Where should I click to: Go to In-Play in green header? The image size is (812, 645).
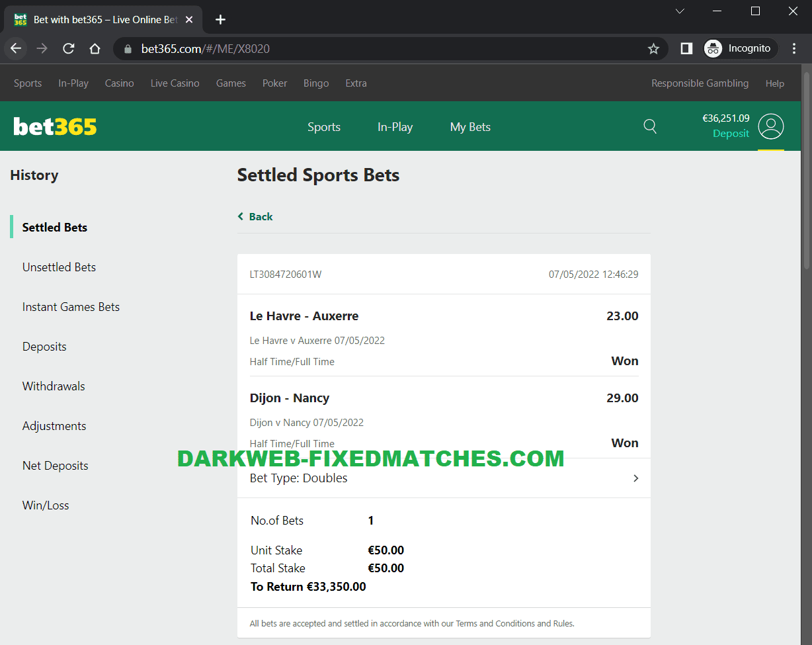coord(395,127)
